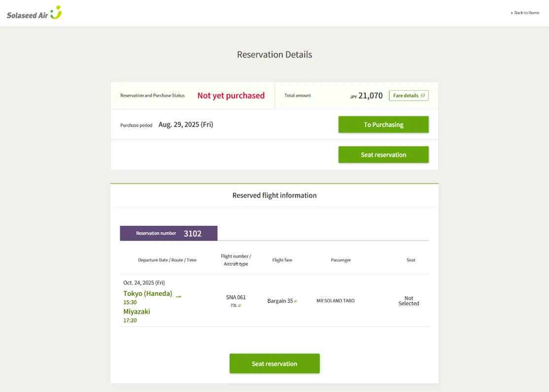
Task: Select the Reservation number 3102 tab
Action: point(169,233)
